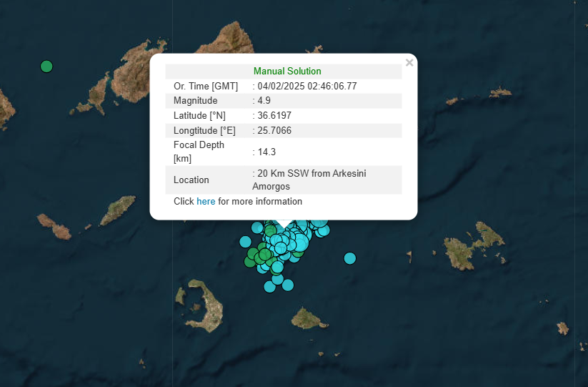
Task: Click the focal depth value 14.3
Action: pos(266,152)
